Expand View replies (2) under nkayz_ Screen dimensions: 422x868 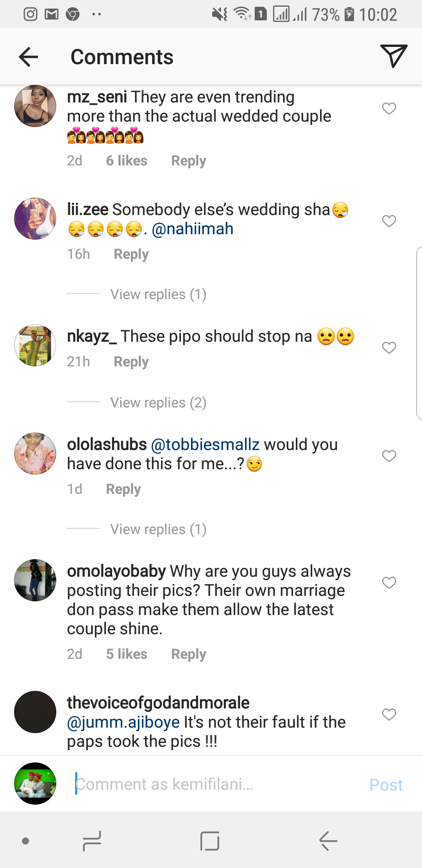coord(158,403)
